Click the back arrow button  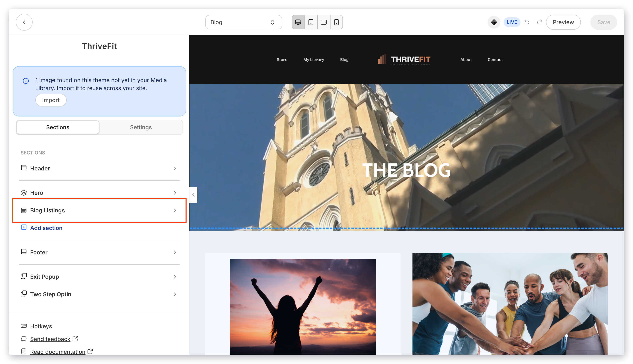[x=24, y=22]
